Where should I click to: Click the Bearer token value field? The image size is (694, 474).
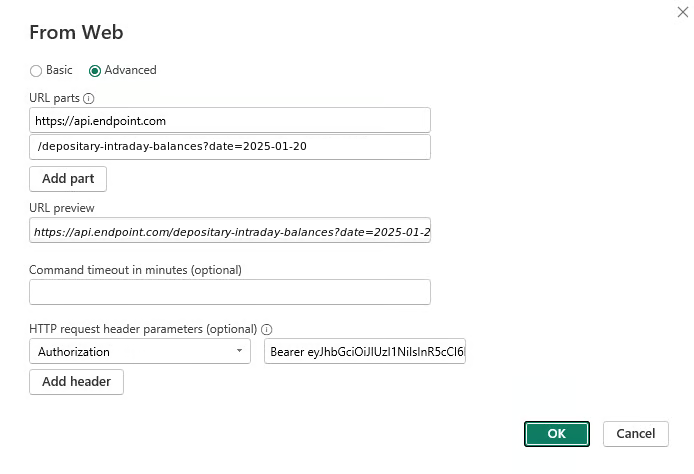tap(366, 352)
